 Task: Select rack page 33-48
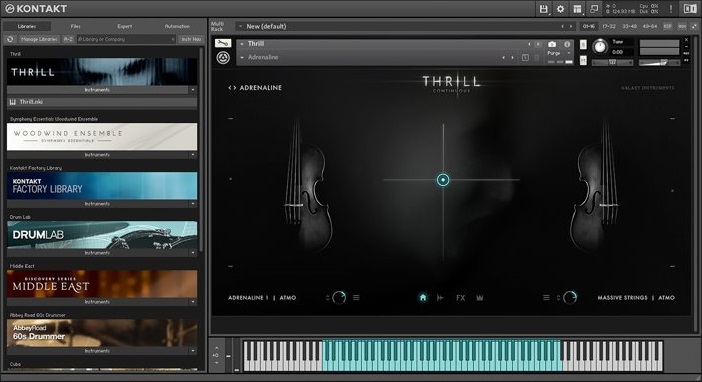coord(629,26)
